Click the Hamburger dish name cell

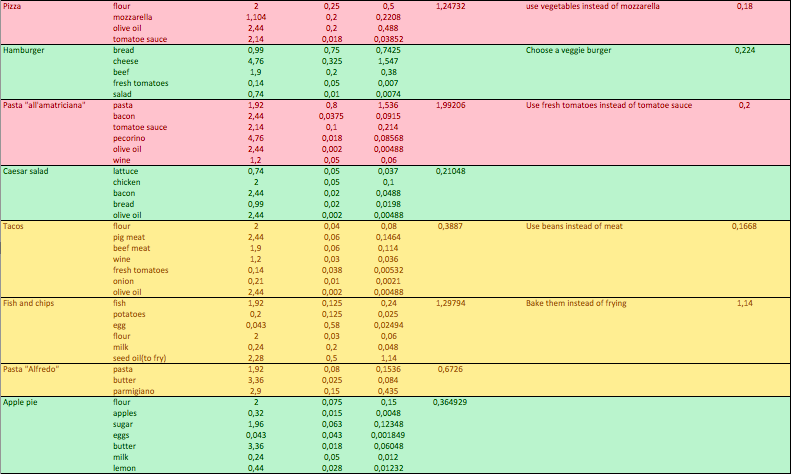26,49
